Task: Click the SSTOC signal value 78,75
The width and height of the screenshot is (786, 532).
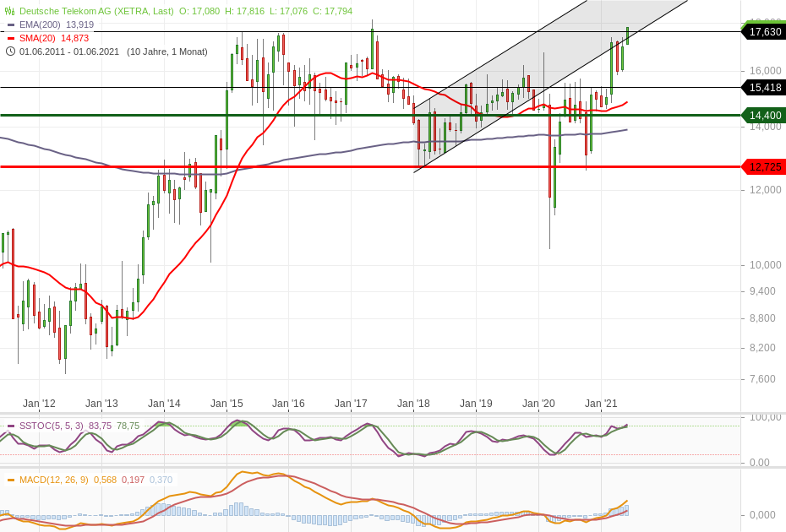Action: coord(128,426)
